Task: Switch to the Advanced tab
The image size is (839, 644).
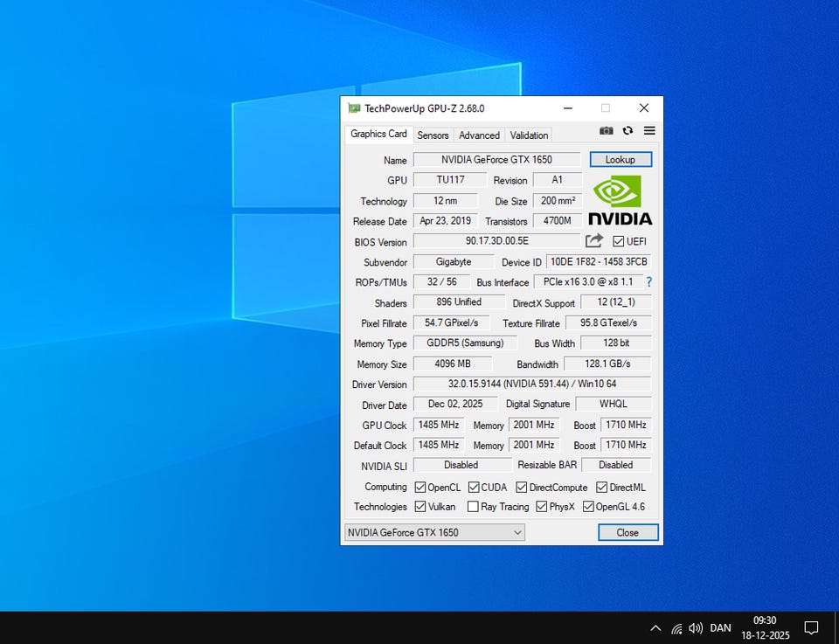Action: pos(479,135)
